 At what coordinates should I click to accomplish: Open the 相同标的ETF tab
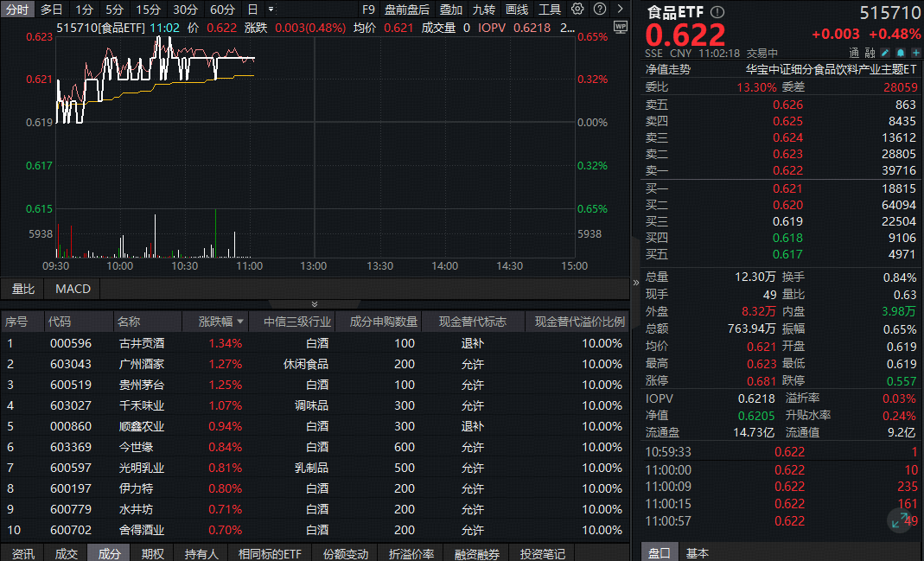[x=270, y=553]
